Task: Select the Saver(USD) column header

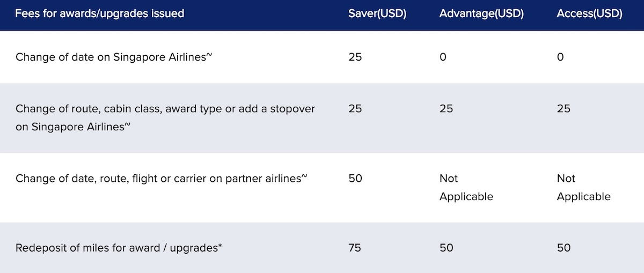Action: pos(377,14)
